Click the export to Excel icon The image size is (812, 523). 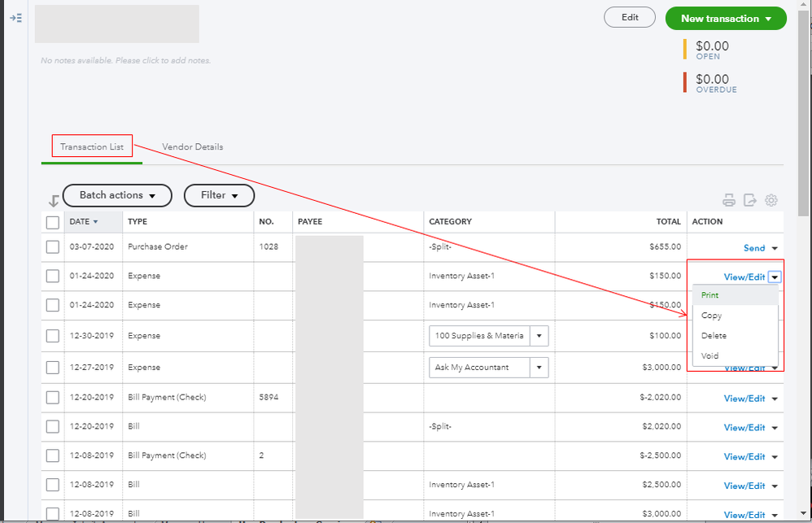tap(750, 200)
